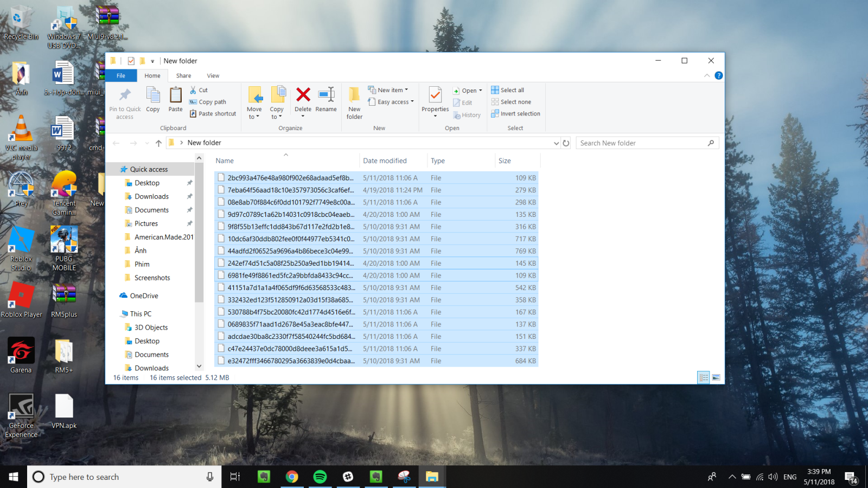Open address bar history dropdown
868x488 pixels.
pyautogui.click(x=556, y=143)
